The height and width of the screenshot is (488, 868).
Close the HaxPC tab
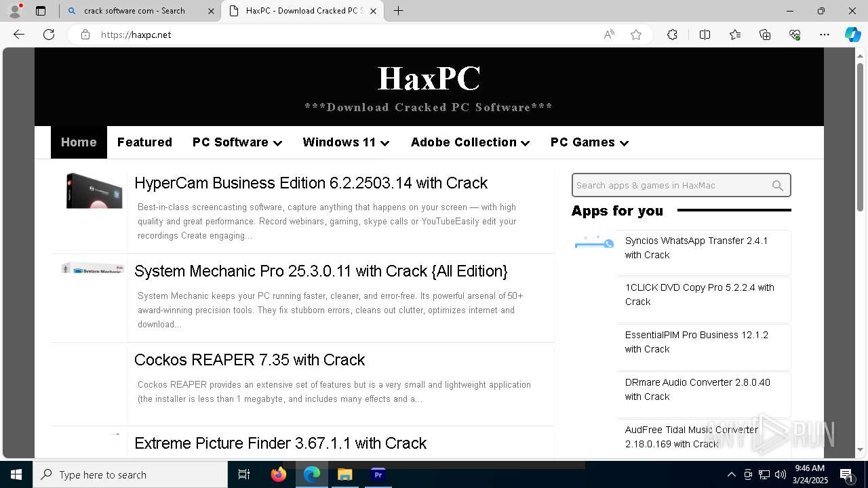[372, 11]
